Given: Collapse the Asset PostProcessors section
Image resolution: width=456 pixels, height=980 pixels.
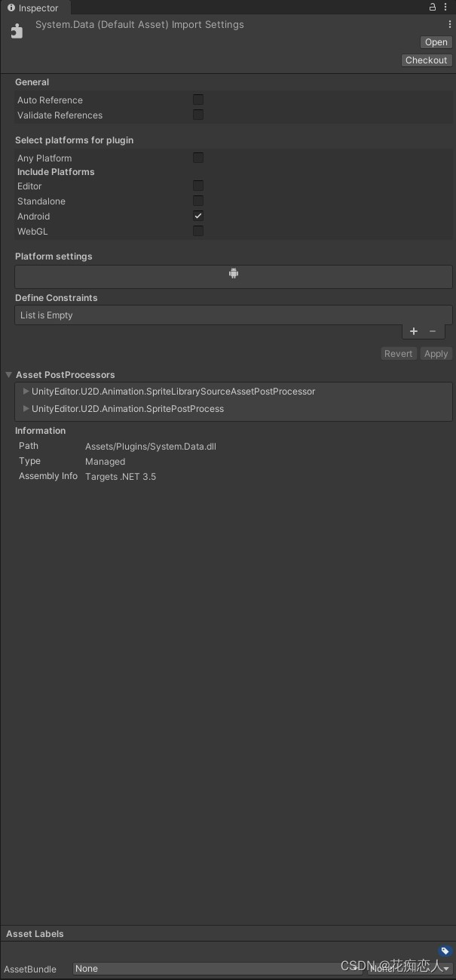Looking at the screenshot, I should pos(8,374).
